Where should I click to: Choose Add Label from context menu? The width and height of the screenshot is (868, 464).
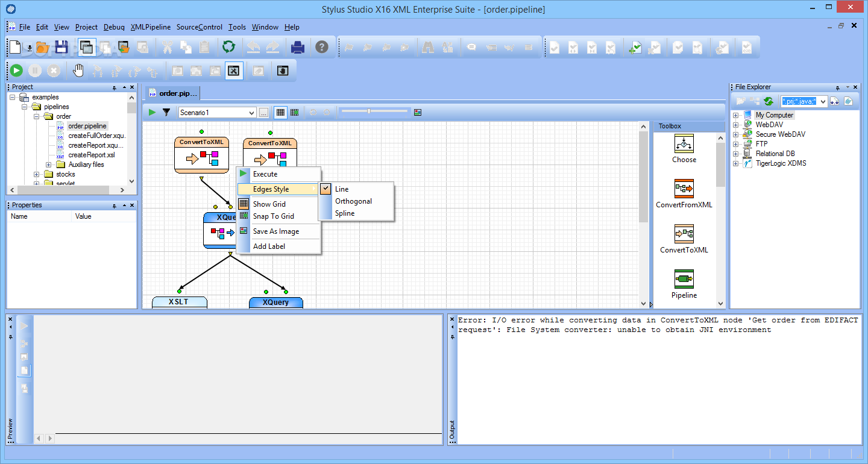click(x=278, y=246)
